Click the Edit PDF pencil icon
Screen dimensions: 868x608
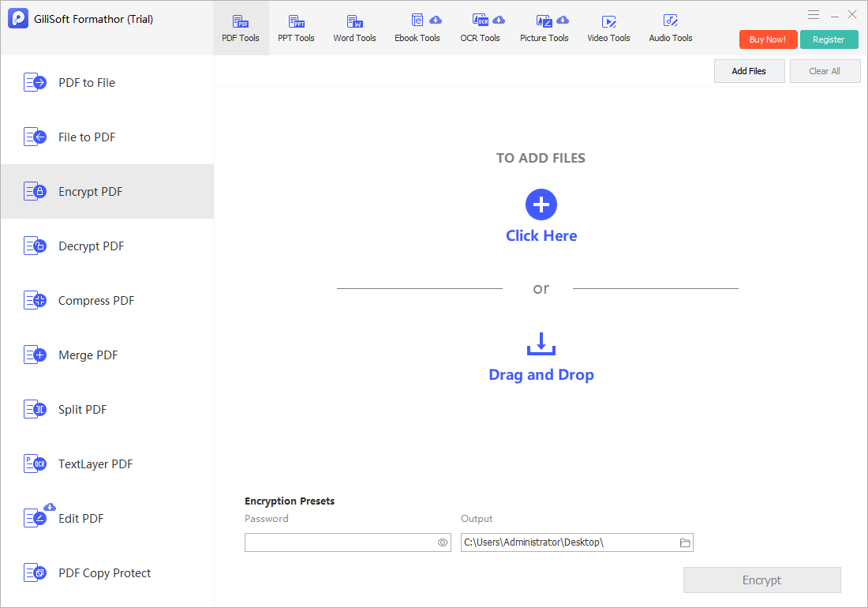(35, 519)
